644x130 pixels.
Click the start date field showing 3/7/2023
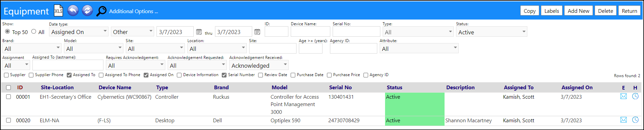175,32
